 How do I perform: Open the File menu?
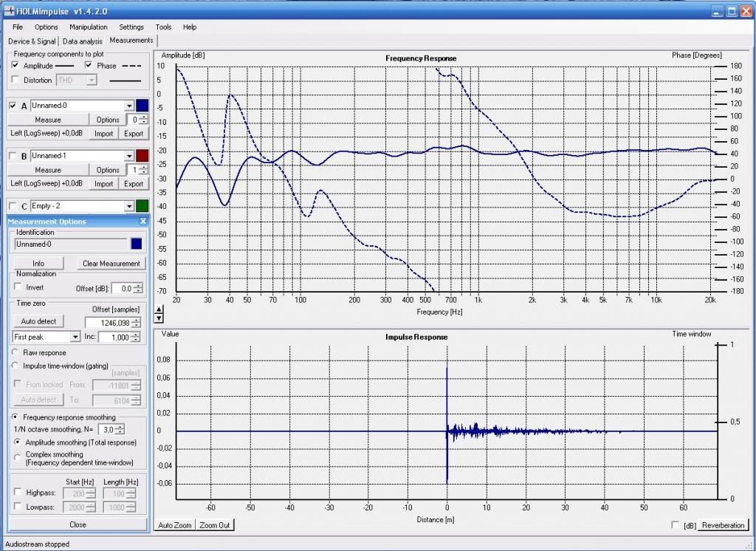pyautogui.click(x=18, y=27)
